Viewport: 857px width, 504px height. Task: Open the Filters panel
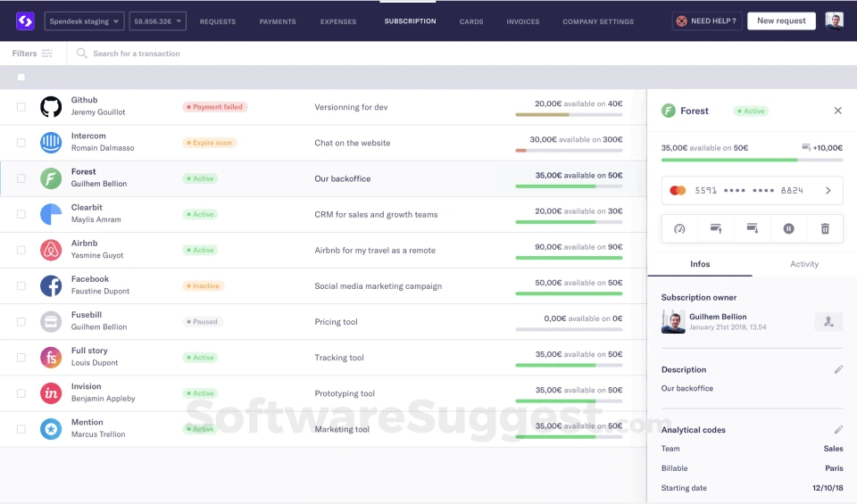coord(32,53)
